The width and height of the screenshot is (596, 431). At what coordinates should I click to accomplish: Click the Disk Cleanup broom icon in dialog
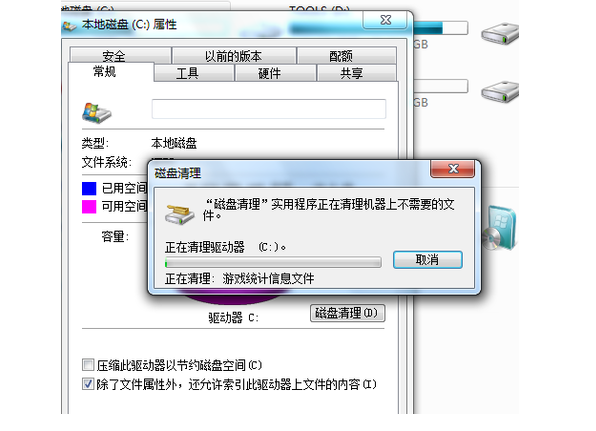point(179,214)
